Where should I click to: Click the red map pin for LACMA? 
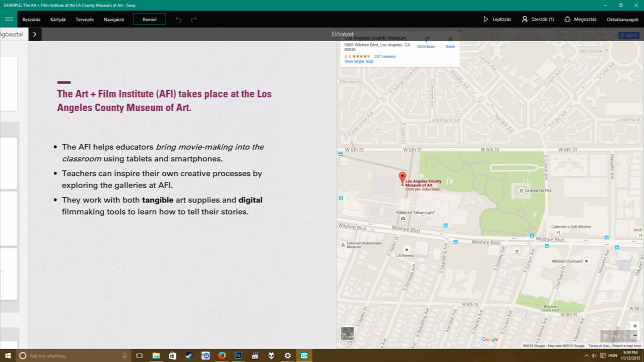click(x=402, y=178)
